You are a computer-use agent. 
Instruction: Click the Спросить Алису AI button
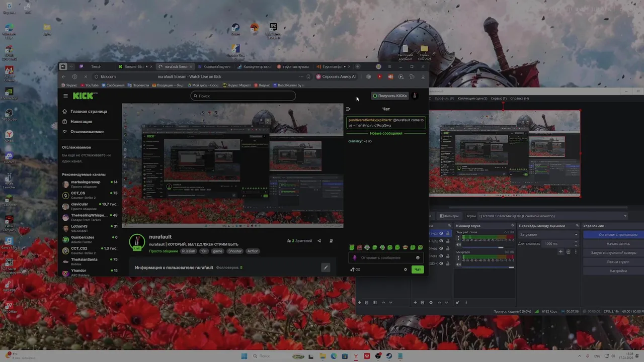(x=336, y=76)
